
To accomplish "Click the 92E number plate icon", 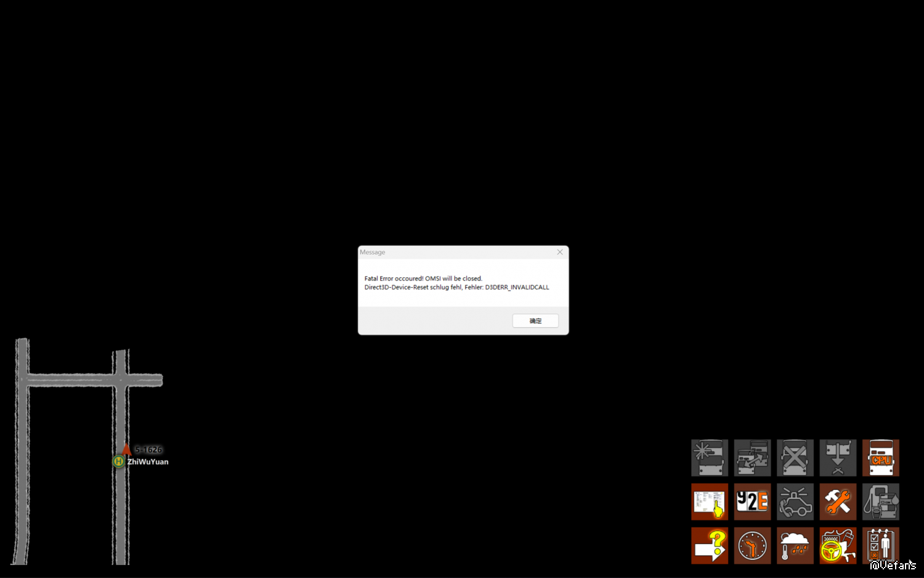I will point(752,502).
